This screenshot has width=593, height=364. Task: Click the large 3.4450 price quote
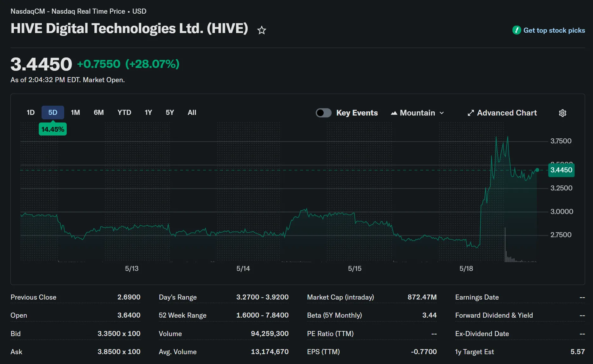coord(41,64)
